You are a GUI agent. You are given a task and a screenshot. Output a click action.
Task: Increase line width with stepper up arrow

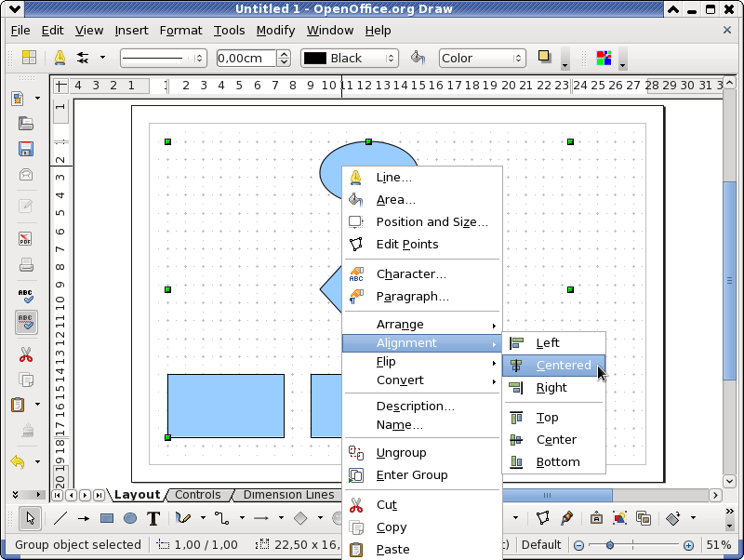coord(284,54)
